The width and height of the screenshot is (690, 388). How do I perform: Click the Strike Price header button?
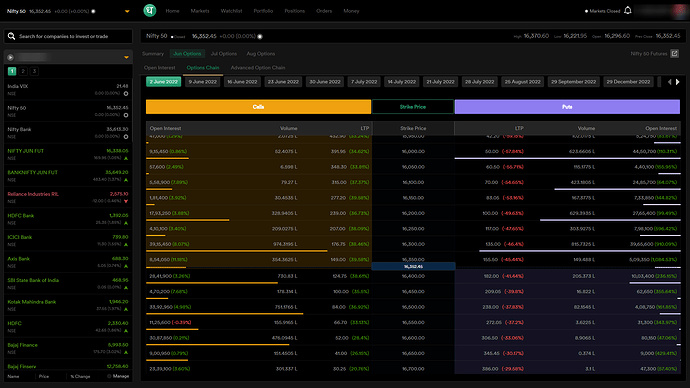pyautogui.click(x=413, y=107)
